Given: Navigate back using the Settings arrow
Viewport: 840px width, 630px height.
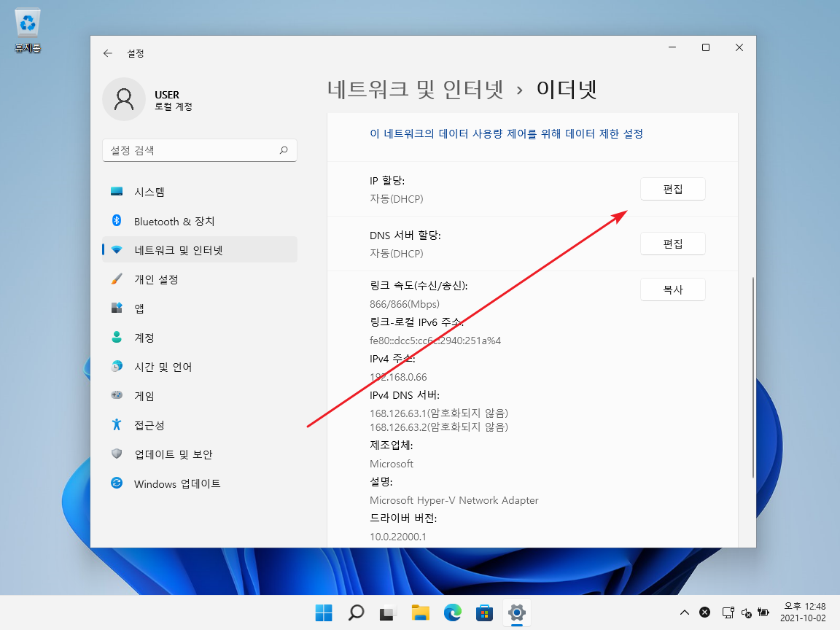Looking at the screenshot, I should click(x=107, y=53).
